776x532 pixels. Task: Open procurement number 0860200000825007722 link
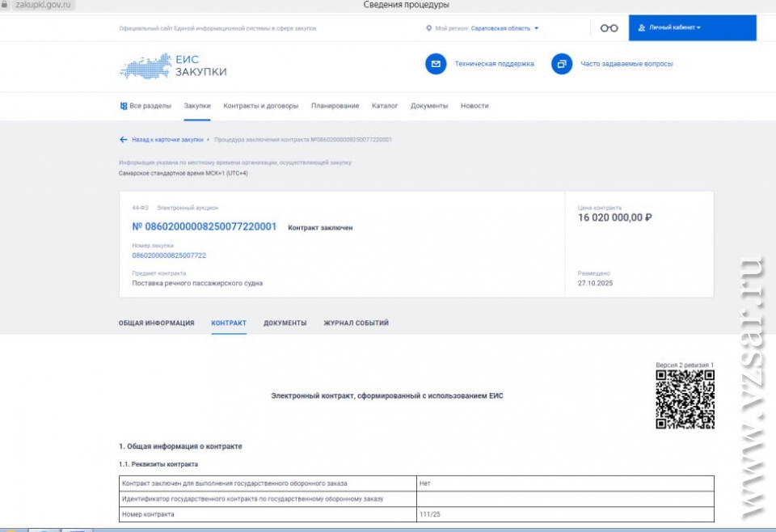pyautogui.click(x=169, y=255)
